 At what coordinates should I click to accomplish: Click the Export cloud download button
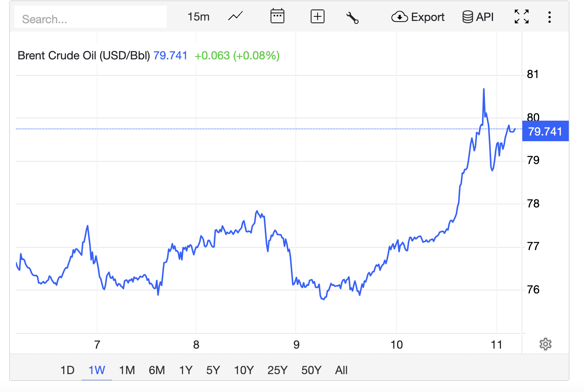click(418, 17)
